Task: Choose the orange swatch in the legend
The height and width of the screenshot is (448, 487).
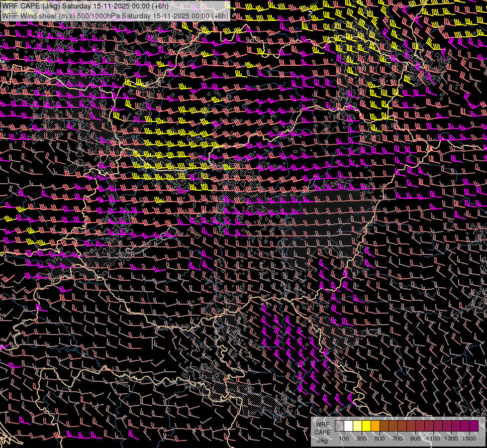Action: 375,426
